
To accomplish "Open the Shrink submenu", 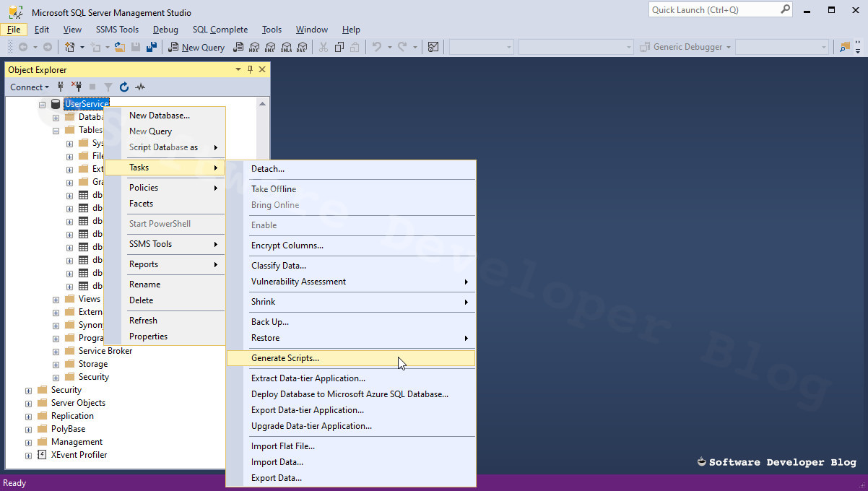I will click(351, 302).
